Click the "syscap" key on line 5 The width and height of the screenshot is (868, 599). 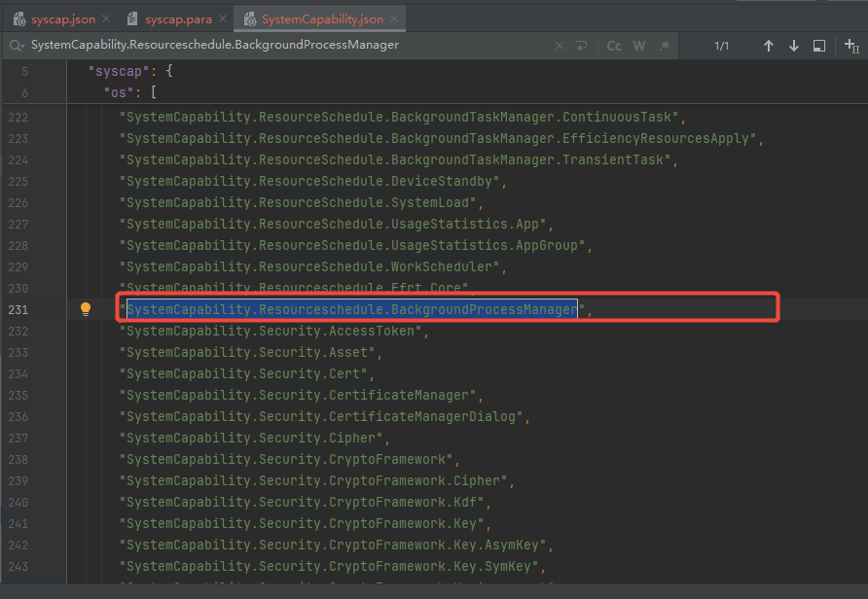tap(119, 71)
